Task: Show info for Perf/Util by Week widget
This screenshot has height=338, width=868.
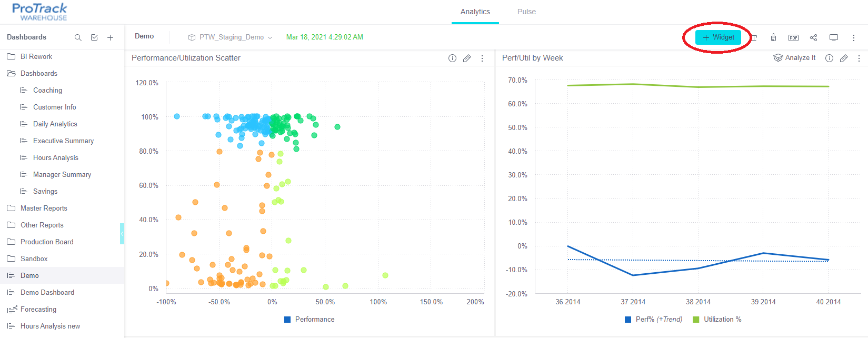Action: pyautogui.click(x=829, y=58)
